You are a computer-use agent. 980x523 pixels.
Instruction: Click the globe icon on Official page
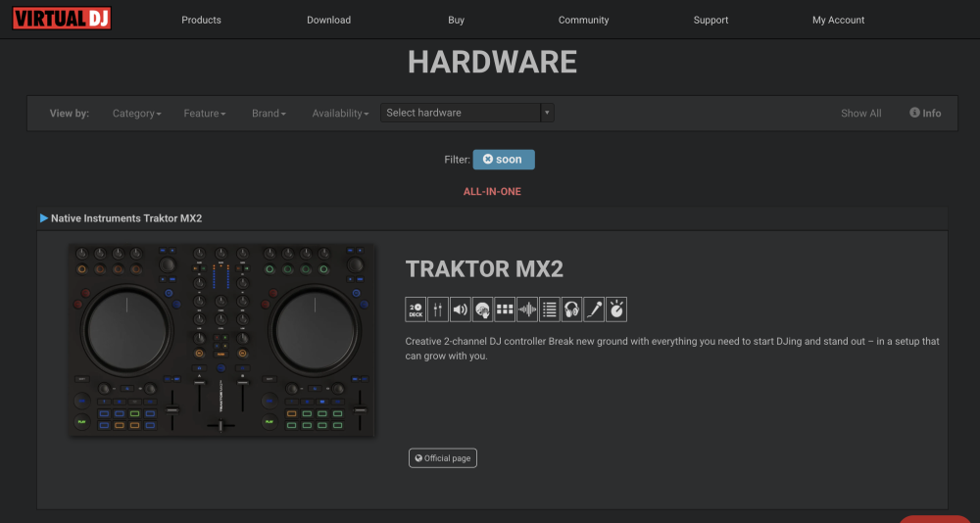click(418, 458)
